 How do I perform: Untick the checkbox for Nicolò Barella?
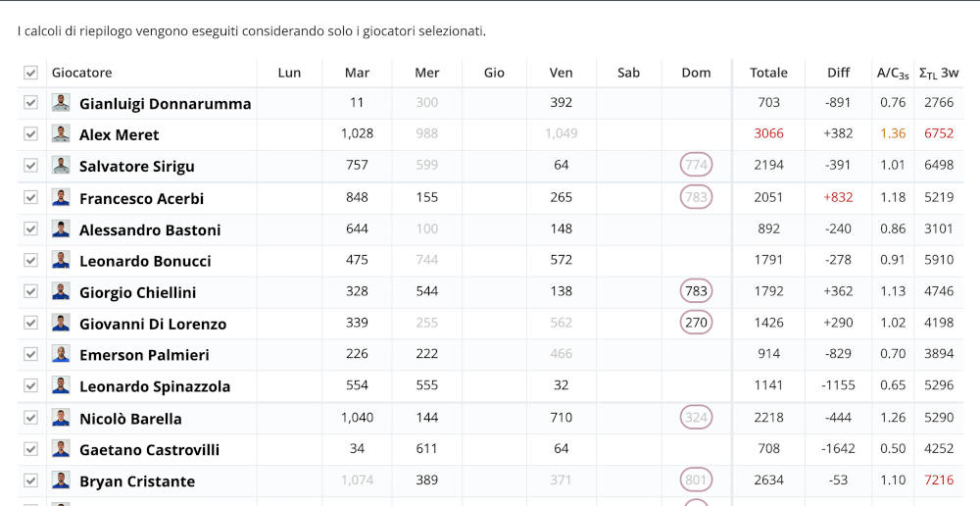click(x=30, y=418)
